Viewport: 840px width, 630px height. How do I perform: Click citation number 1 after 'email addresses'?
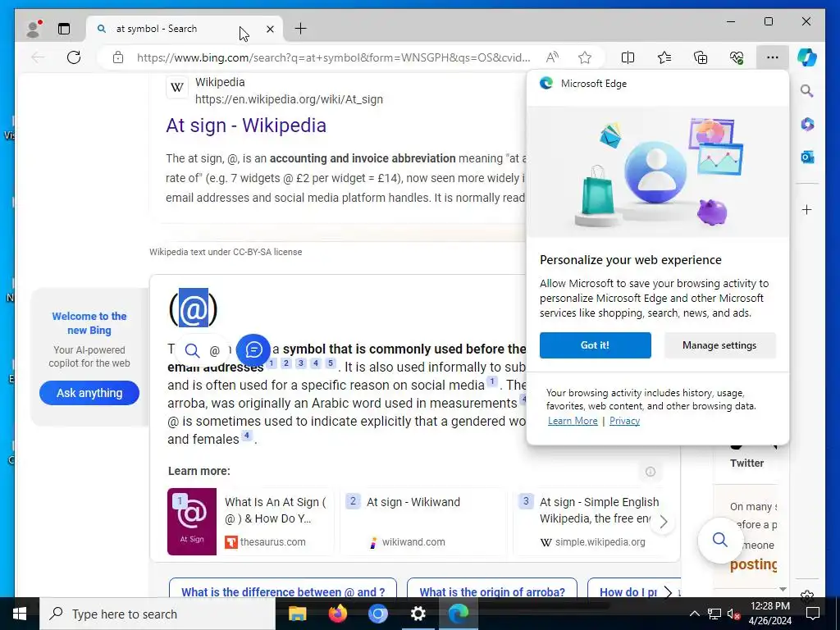(x=272, y=363)
